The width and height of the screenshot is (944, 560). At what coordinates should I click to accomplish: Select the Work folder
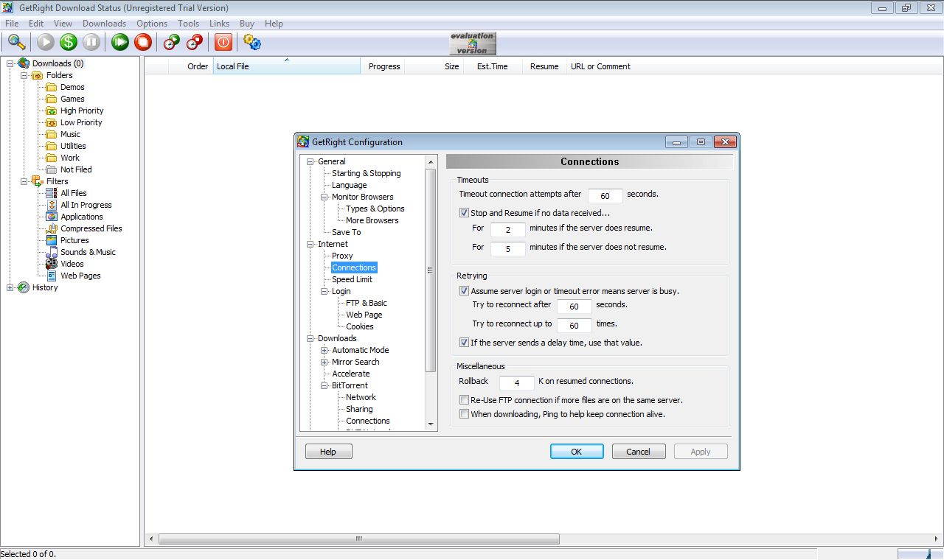(x=70, y=158)
